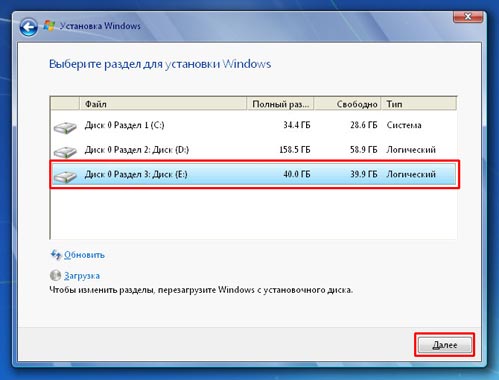Click the 34.4 ГБ total size cell

pos(297,125)
